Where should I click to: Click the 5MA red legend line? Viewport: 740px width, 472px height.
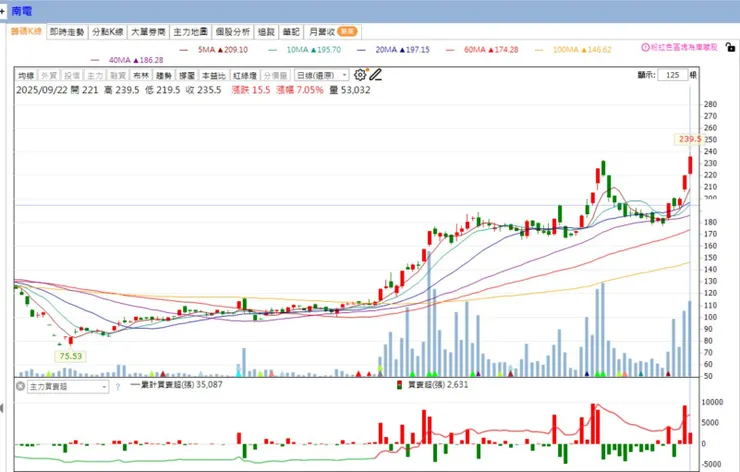tap(184, 50)
